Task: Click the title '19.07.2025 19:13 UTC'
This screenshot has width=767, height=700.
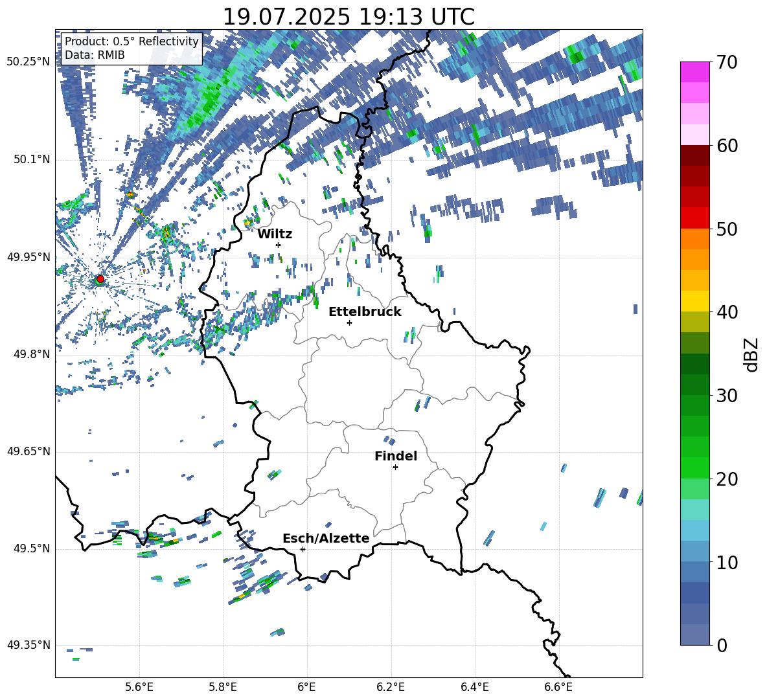Action: coord(349,17)
